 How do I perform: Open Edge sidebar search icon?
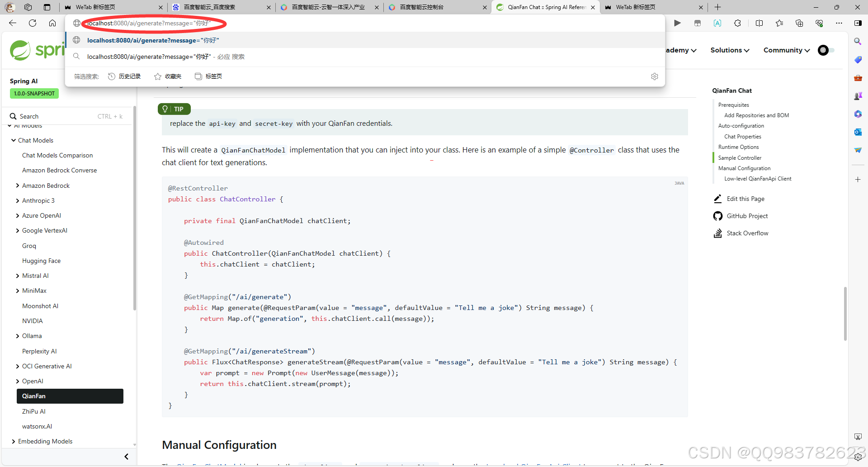(858, 42)
